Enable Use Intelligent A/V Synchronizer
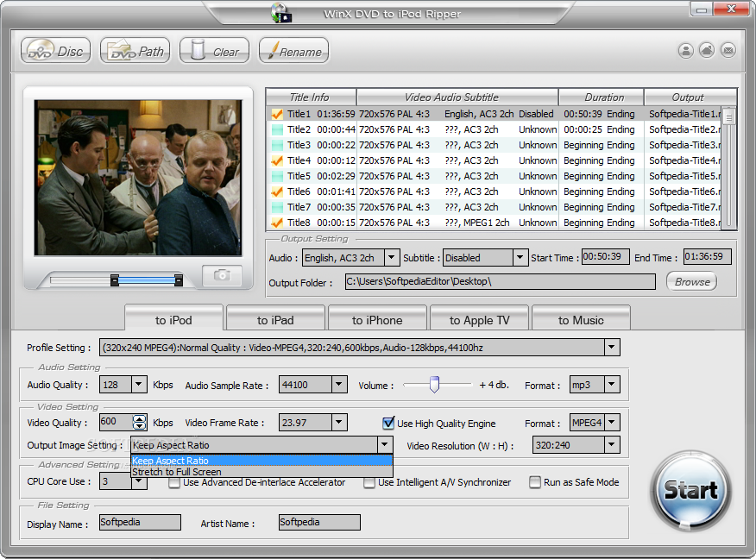The width and height of the screenshot is (756, 559). [369, 482]
